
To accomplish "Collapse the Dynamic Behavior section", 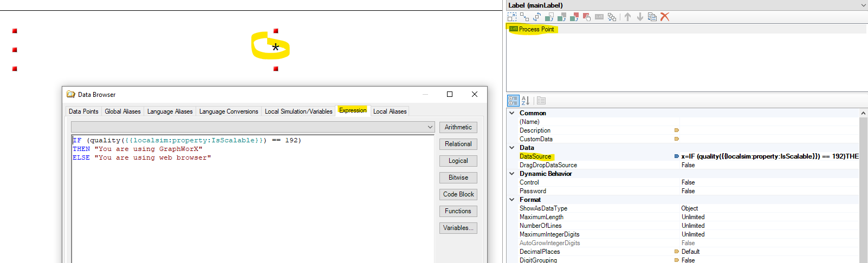I will click(512, 174).
